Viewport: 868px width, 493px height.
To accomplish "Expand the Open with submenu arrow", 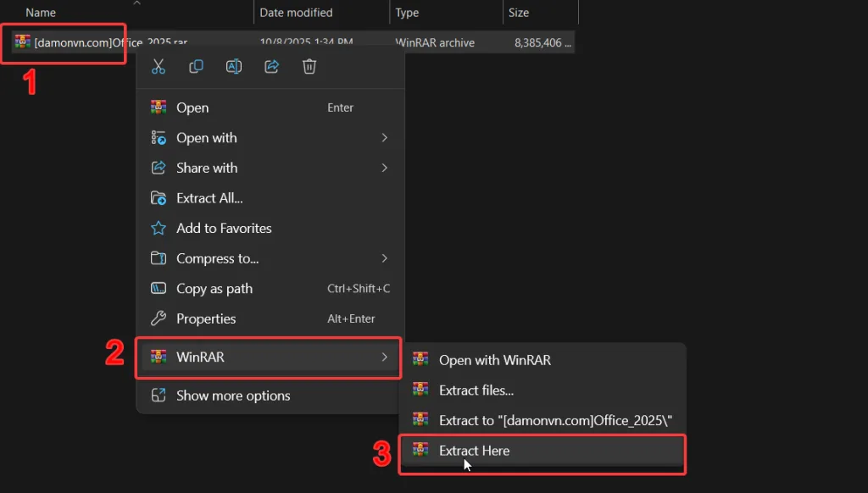I will (384, 137).
